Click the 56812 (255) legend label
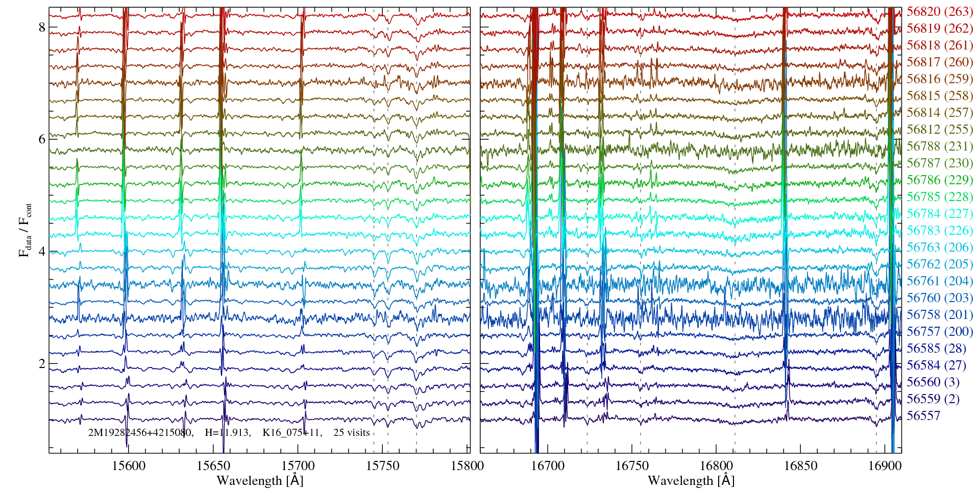Viewport: 980px width, 490px height. point(940,130)
